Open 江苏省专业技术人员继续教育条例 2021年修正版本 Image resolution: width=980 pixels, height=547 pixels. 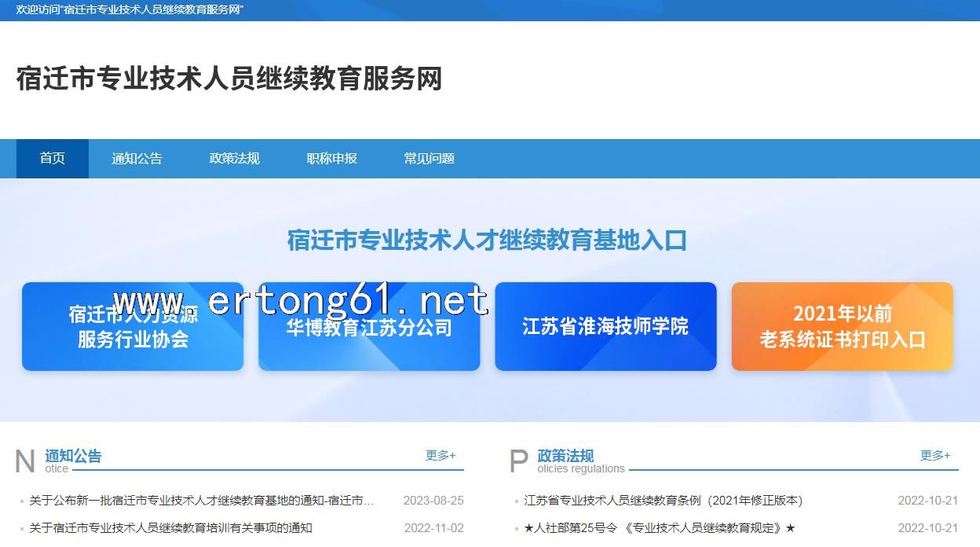click(663, 501)
